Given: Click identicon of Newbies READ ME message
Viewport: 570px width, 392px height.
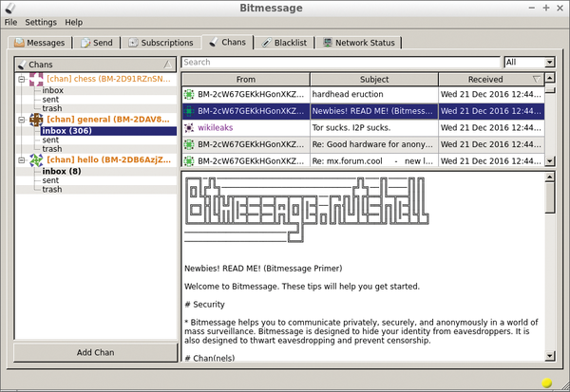Looking at the screenshot, I should (x=189, y=111).
